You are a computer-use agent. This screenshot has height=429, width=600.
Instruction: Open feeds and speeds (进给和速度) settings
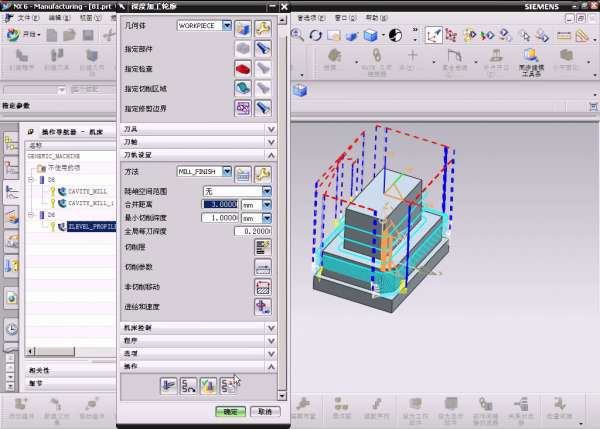pyautogui.click(x=264, y=306)
